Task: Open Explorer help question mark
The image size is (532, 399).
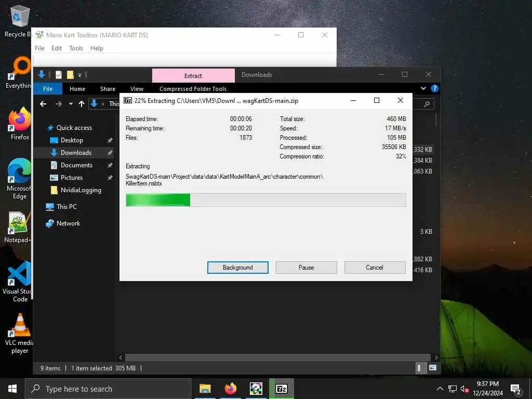Action: pos(434,88)
